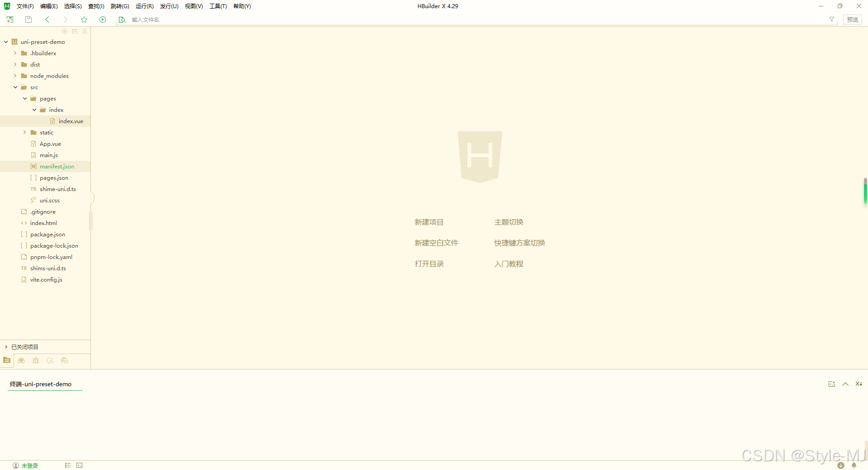The image size is (868, 470).
Task: Locate current file with crosshair icon
Action: coord(65,31)
